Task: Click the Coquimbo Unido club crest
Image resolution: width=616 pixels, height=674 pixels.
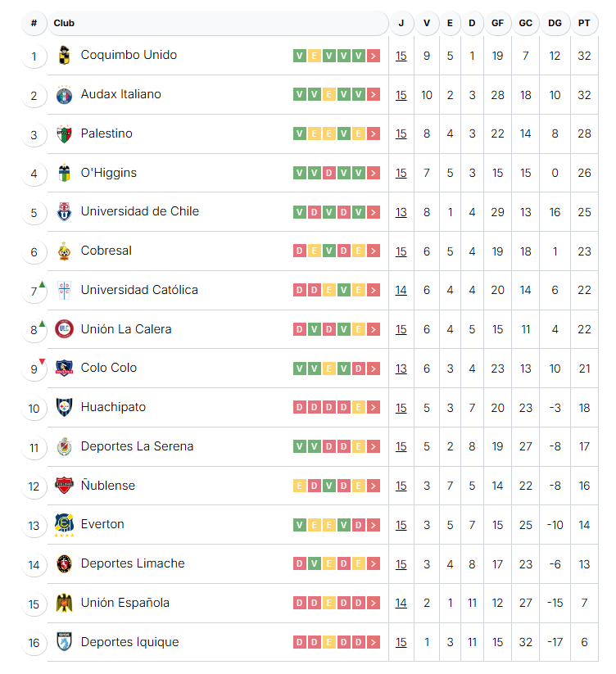Action: [x=64, y=55]
